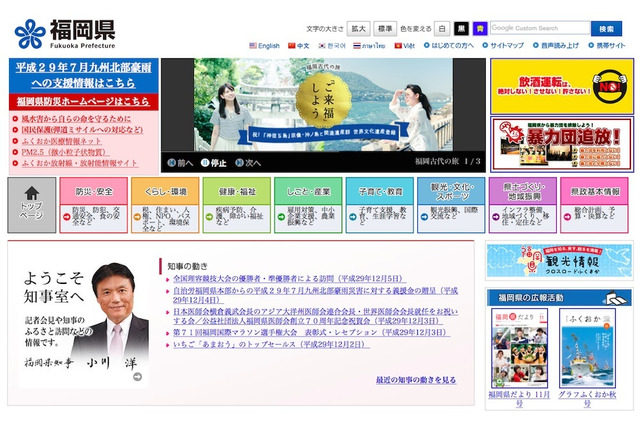The height and width of the screenshot is (426, 640).
Task: Click the グラフふくおか magazine cover
Action: click(x=587, y=348)
